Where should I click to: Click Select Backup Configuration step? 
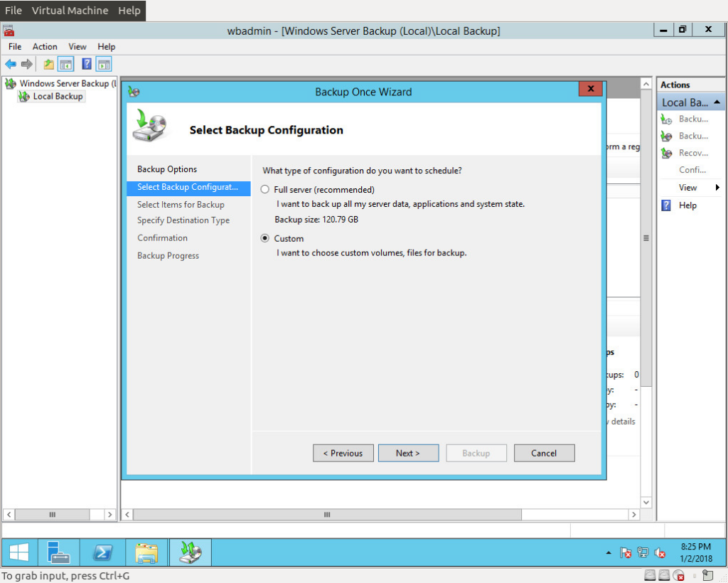[x=188, y=187]
